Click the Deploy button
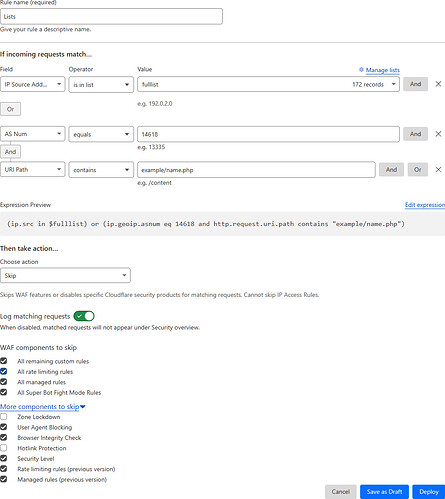The height and width of the screenshot is (499, 445). tap(429, 492)
